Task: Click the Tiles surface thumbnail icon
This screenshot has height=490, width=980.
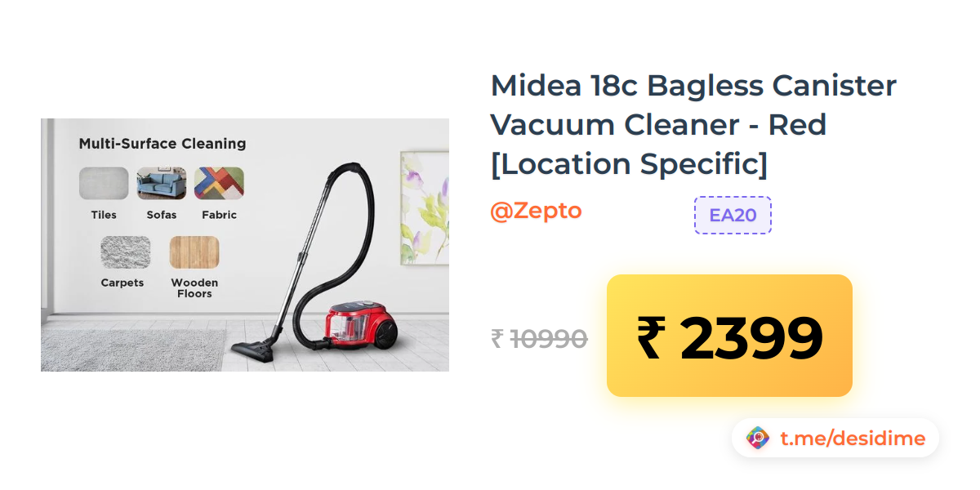Action: click(104, 184)
